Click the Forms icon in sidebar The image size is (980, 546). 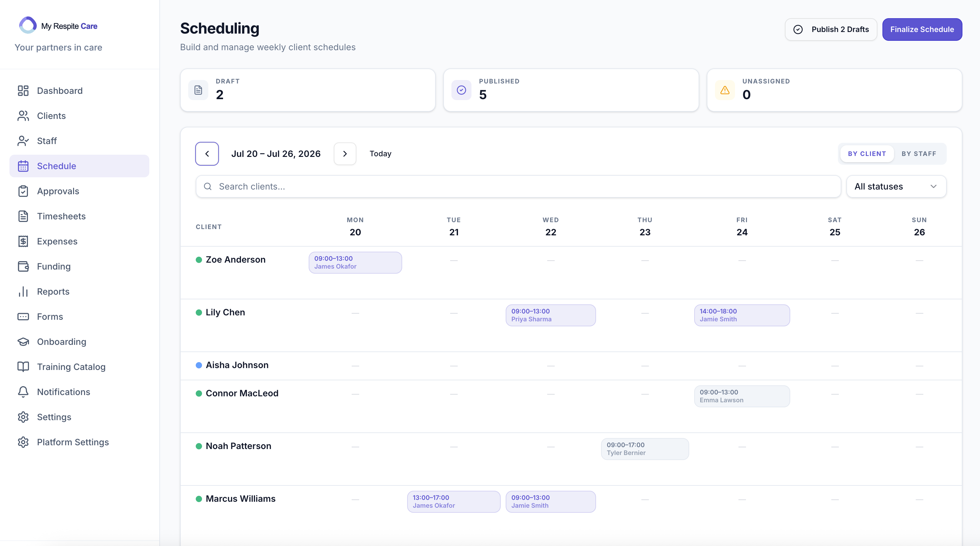coord(23,317)
